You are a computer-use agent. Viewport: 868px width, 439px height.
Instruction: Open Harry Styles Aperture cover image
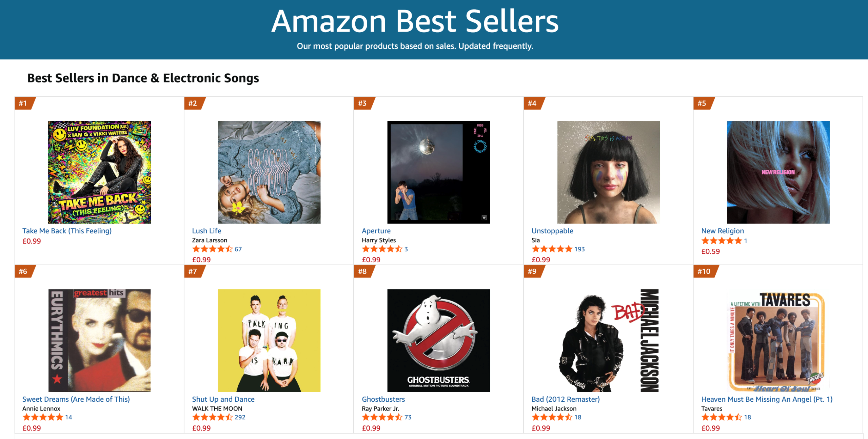click(438, 172)
